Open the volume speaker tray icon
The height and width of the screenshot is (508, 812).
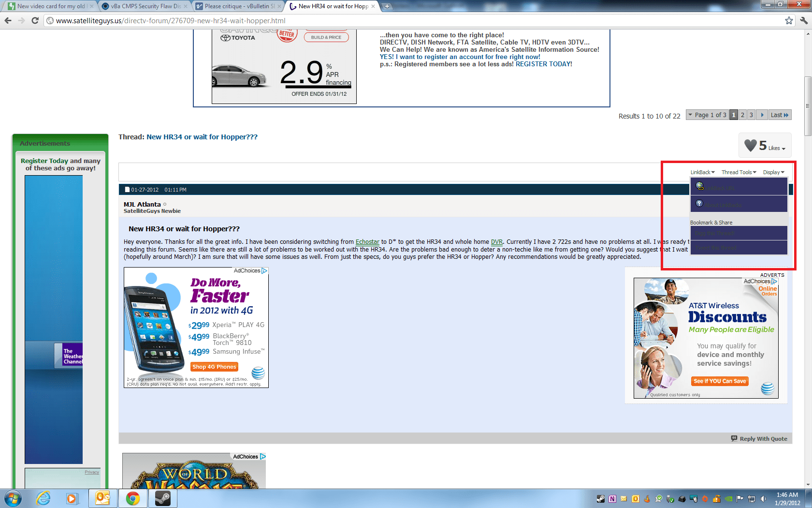coord(763,499)
